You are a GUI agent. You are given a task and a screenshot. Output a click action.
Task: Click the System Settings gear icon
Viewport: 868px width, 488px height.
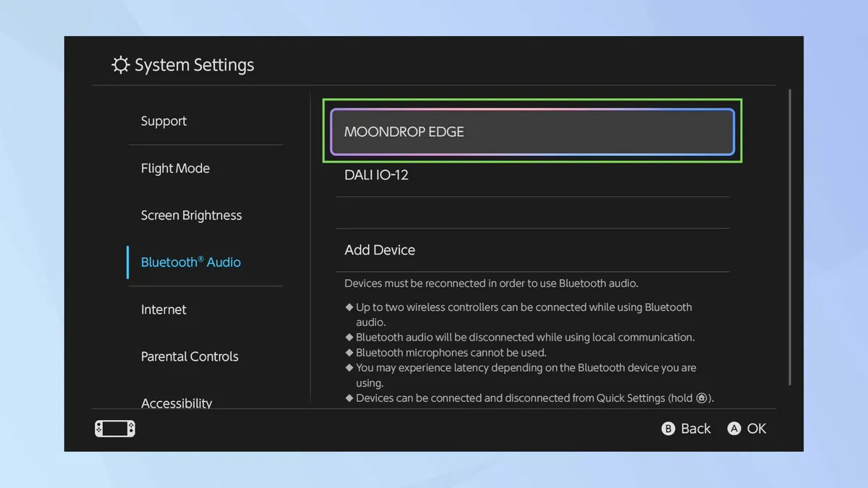[x=120, y=65]
